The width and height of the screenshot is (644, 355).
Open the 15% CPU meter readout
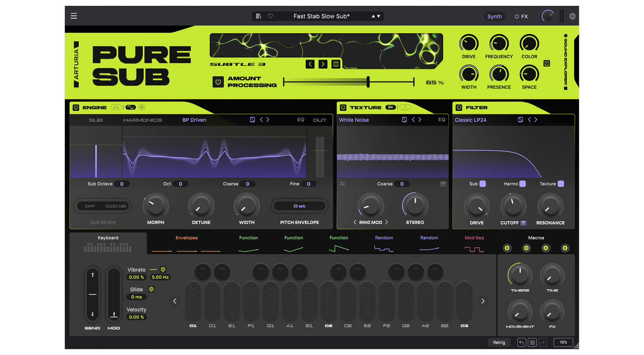click(563, 342)
